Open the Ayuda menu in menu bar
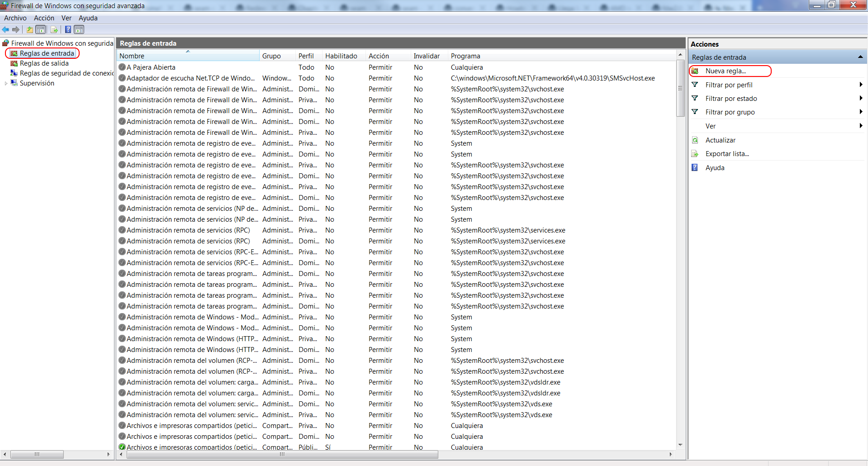The image size is (868, 466). (88, 18)
